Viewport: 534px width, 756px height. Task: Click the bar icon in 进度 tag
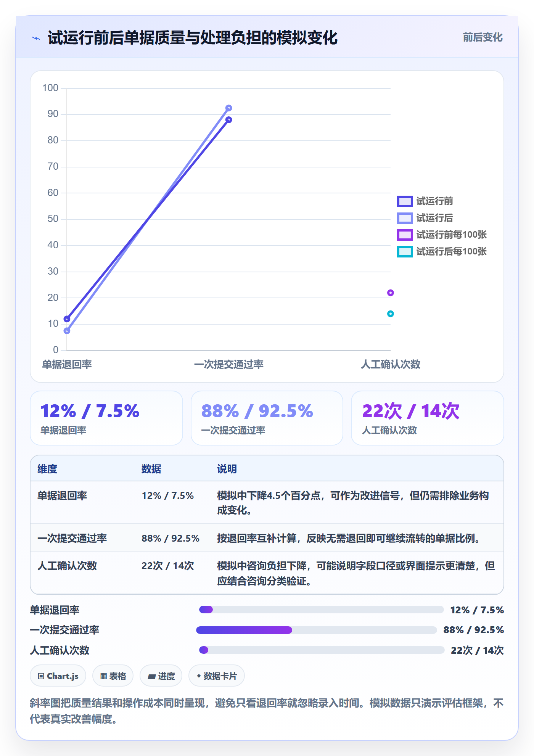(152, 676)
